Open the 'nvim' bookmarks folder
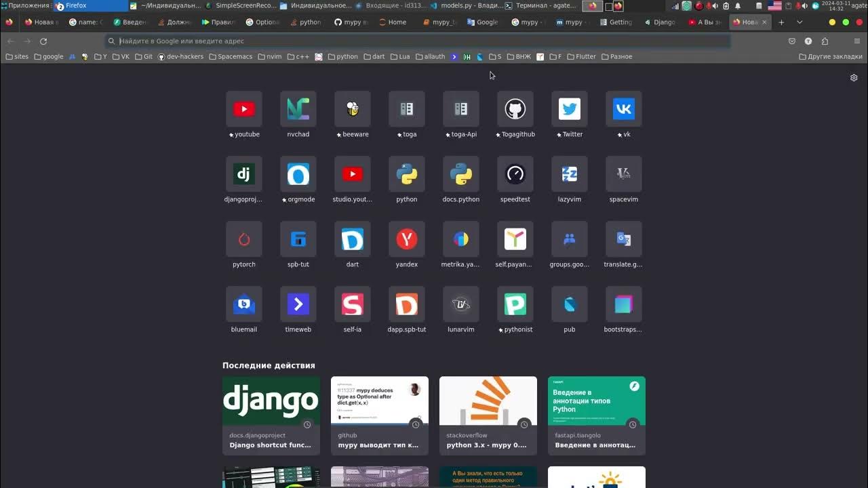 (x=271, y=57)
